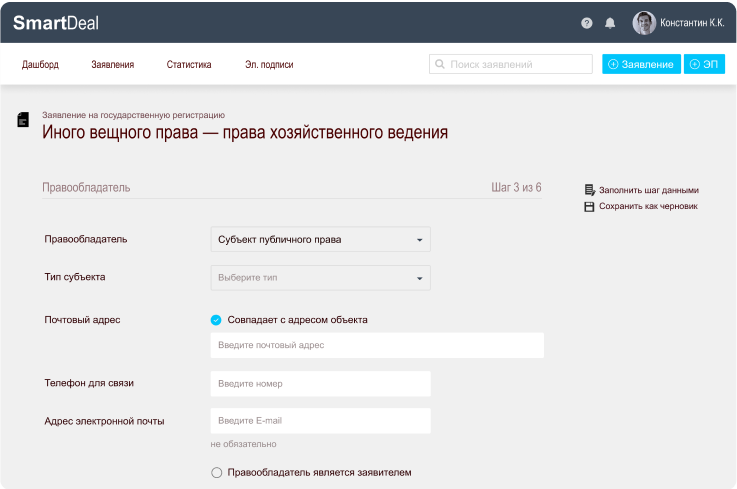Click the fill-step-data document icon

click(589, 190)
